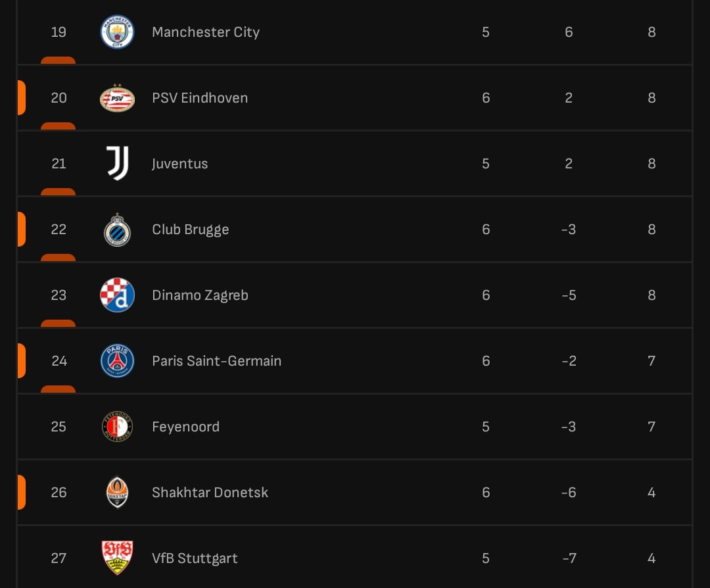This screenshot has height=588, width=710.
Task: Open the PSV Eindhoven team name
Action: pos(200,98)
